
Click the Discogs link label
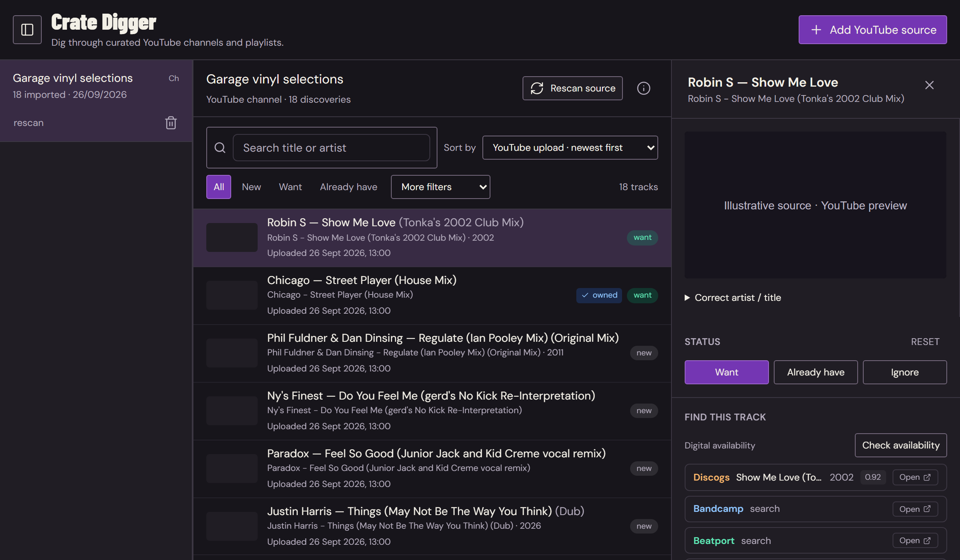tap(711, 477)
